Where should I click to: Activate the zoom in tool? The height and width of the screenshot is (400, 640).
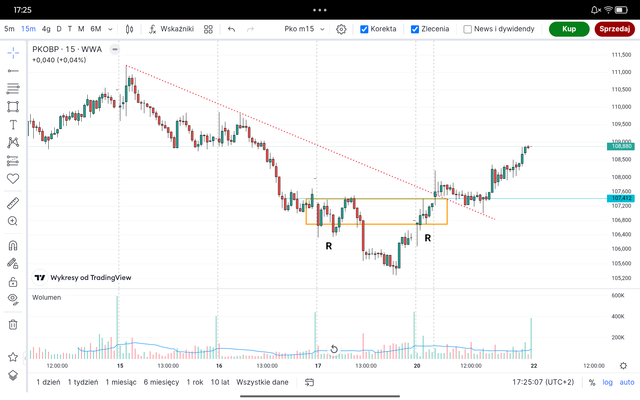coord(13,221)
